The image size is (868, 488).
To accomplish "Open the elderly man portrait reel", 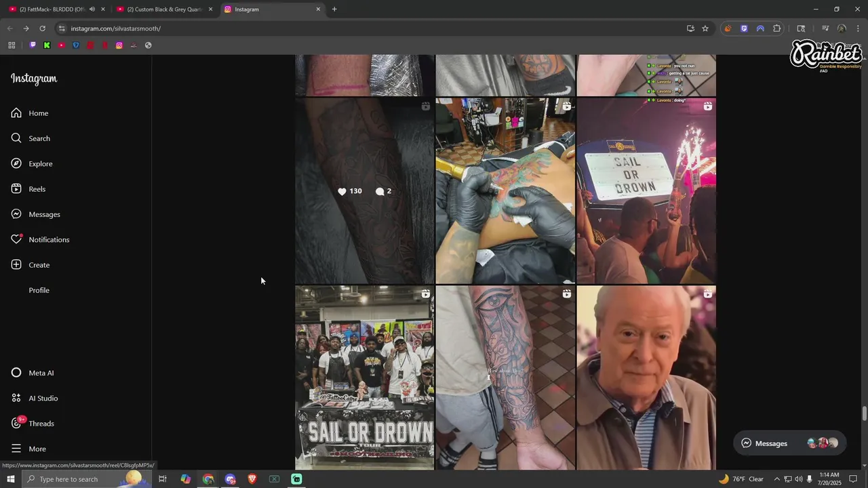I will pos(646,378).
